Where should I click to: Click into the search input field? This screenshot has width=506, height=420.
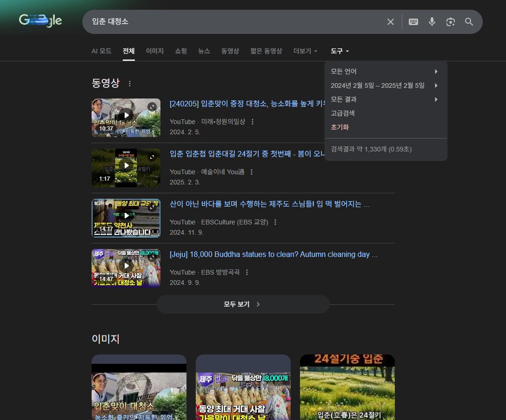pos(233,22)
